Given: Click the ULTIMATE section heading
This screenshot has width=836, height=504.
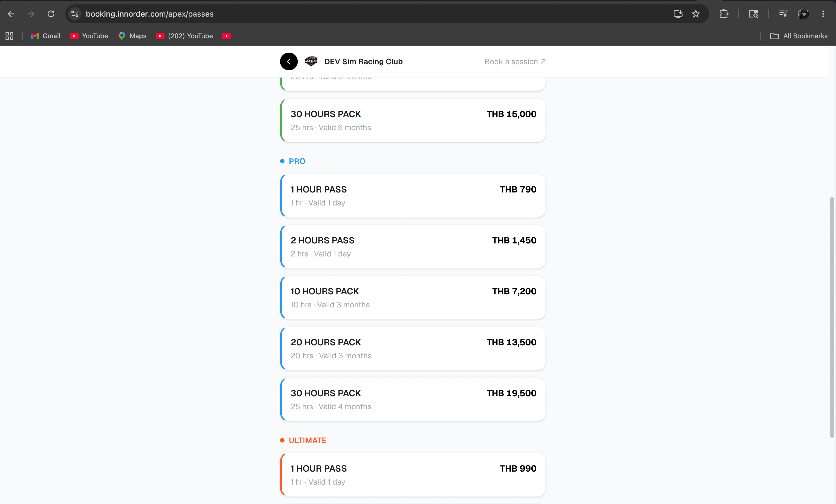Looking at the screenshot, I should tap(307, 440).
